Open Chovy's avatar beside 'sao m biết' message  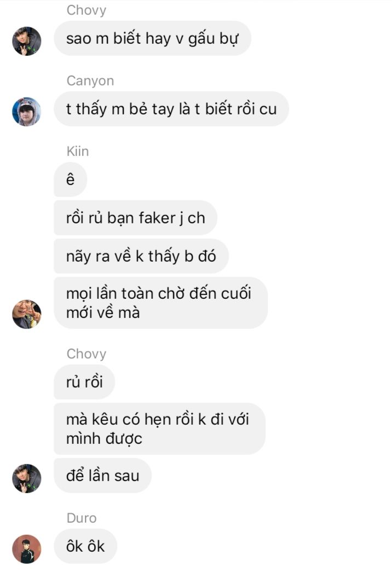[26, 41]
